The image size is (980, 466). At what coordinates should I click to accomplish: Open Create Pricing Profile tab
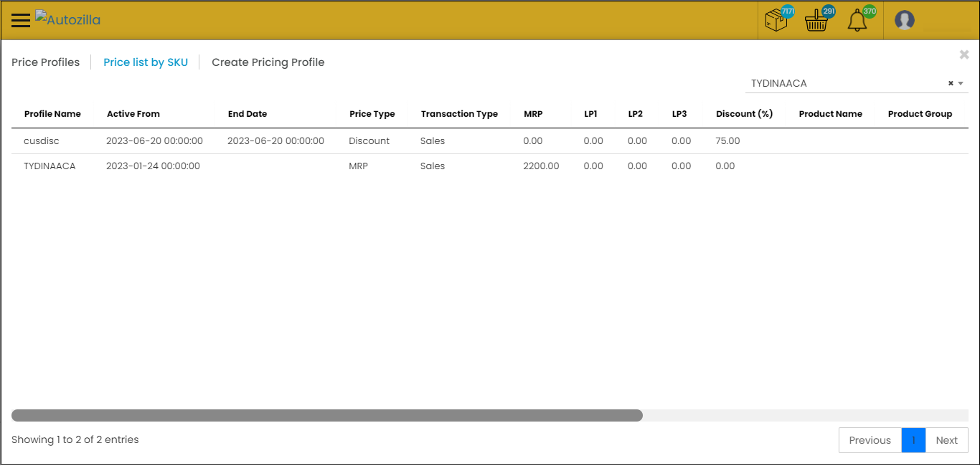[x=268, y=62]
